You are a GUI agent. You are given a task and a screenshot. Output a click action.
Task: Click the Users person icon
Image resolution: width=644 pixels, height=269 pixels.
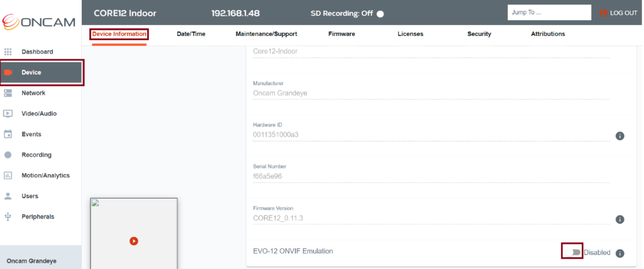[8, 196]
